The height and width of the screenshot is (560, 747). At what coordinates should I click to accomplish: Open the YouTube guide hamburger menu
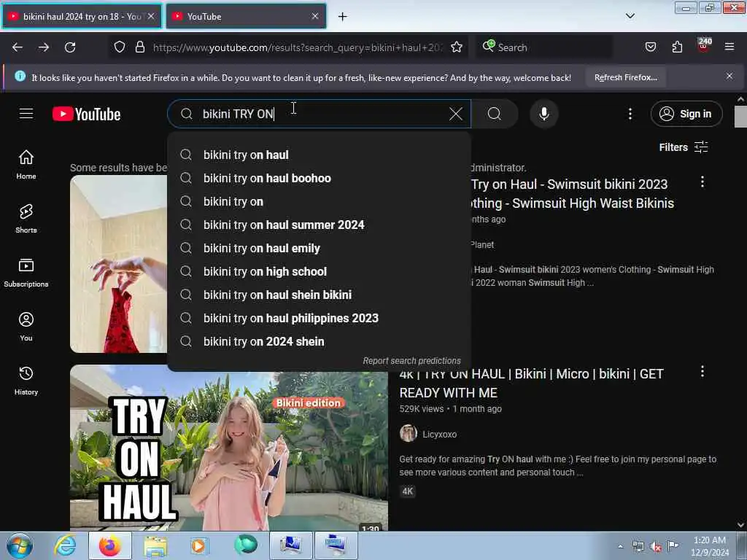pyautogui.click(x=26, y=114)
